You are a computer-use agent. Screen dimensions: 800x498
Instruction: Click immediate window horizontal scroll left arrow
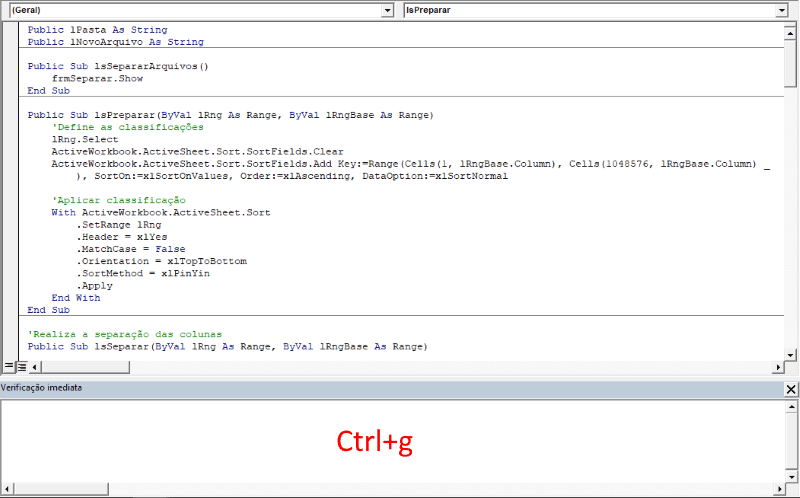click(6, 489)
